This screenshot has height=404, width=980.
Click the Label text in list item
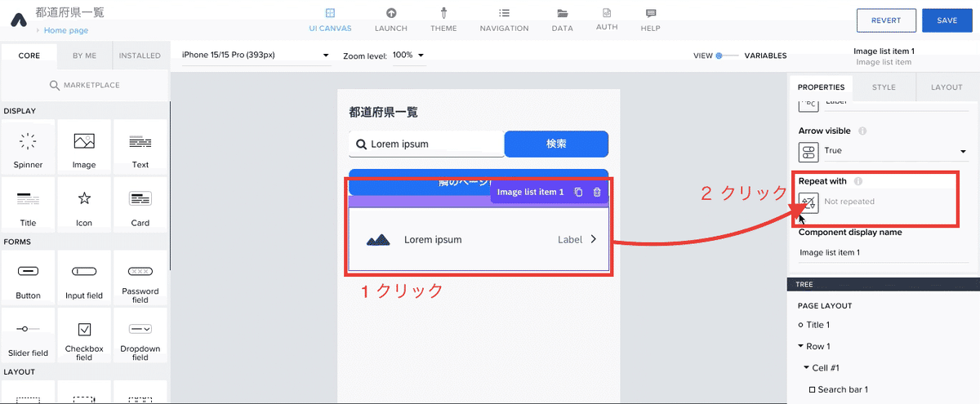(x=570, y=239)
